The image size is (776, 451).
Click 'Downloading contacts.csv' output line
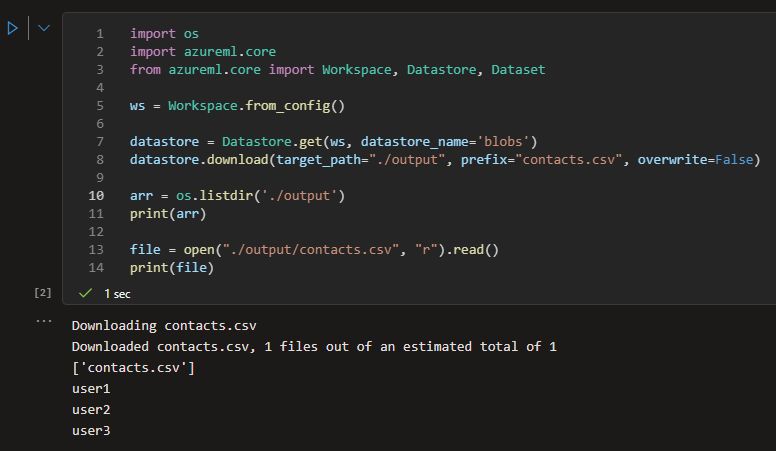click(164, 326)
